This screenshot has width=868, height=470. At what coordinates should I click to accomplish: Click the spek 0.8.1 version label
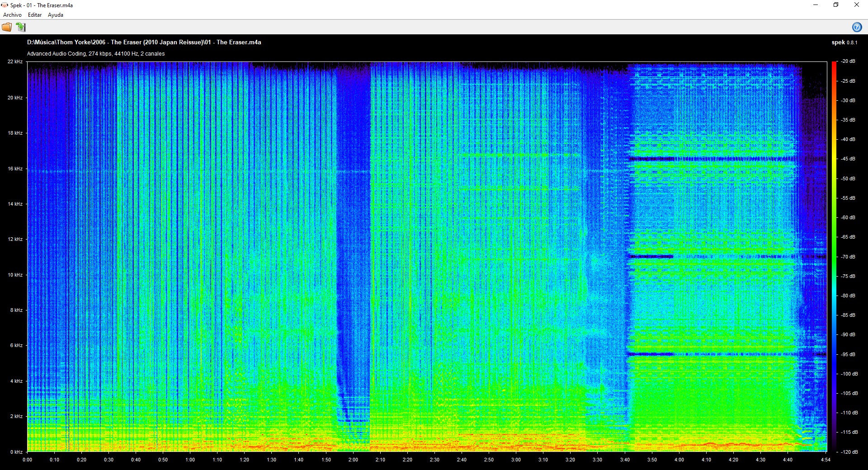844,42
